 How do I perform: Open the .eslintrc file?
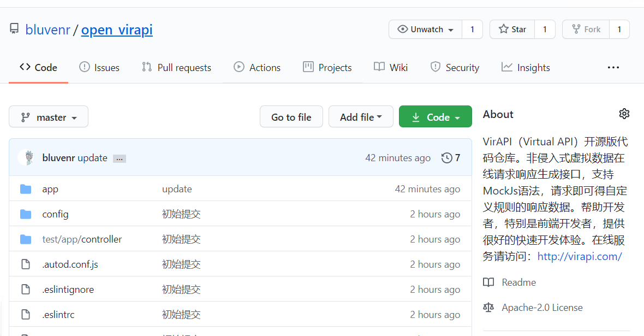pos(58,315)
